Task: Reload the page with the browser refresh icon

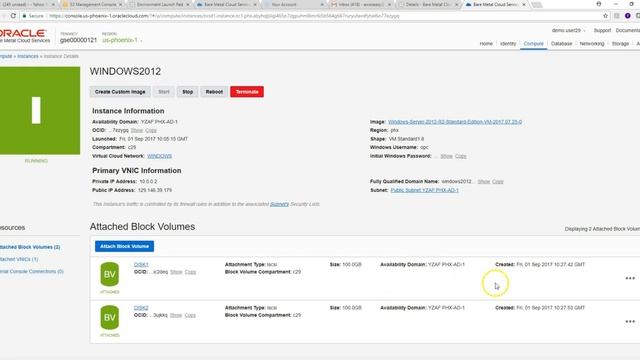Action: pyautogui.click(x=13, y=16)
